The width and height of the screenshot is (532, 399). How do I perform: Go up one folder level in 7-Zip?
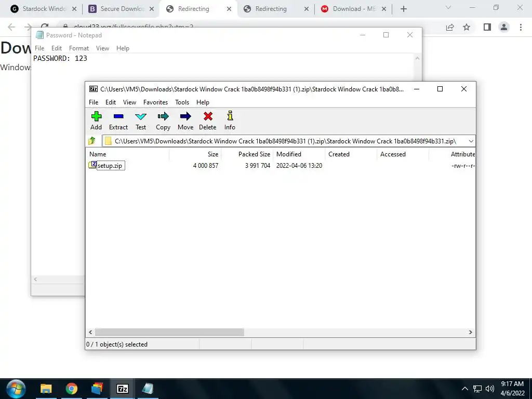pyautogui.click(x=92, y=141)
